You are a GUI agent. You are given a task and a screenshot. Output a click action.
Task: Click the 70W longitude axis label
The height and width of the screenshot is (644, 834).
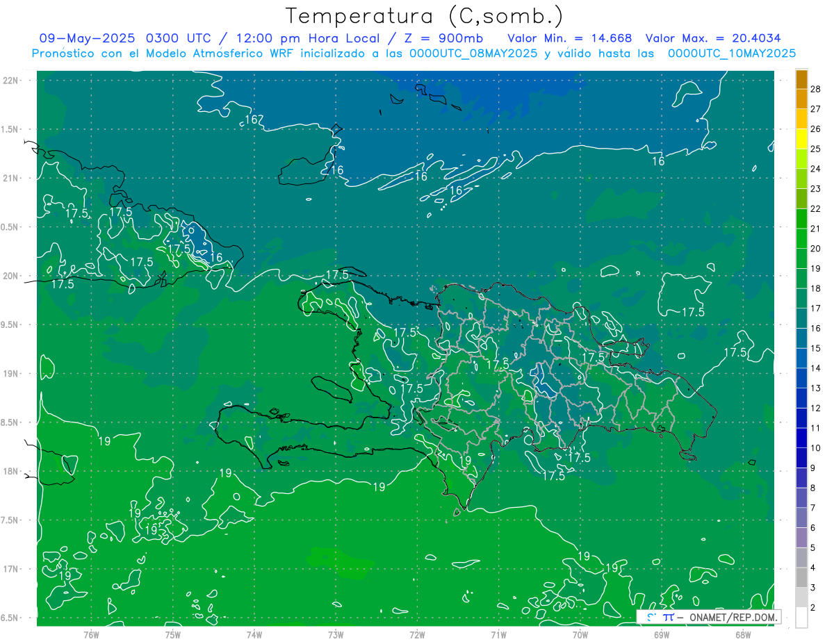[x=580, y=635]
